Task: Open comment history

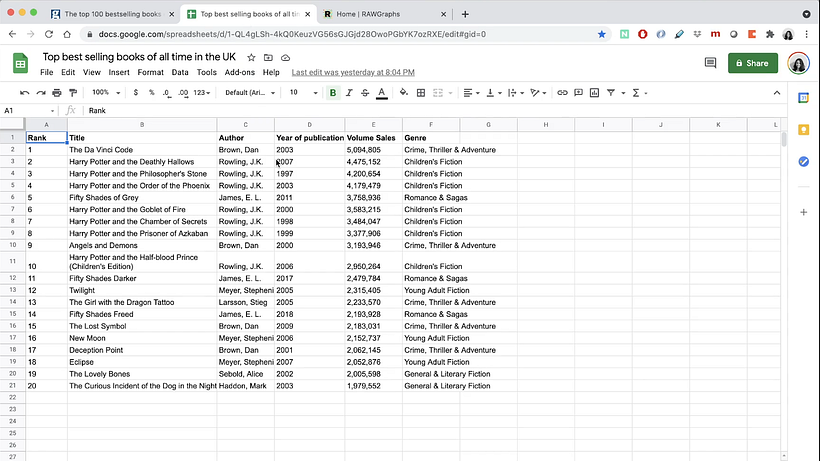Action: 710,63
